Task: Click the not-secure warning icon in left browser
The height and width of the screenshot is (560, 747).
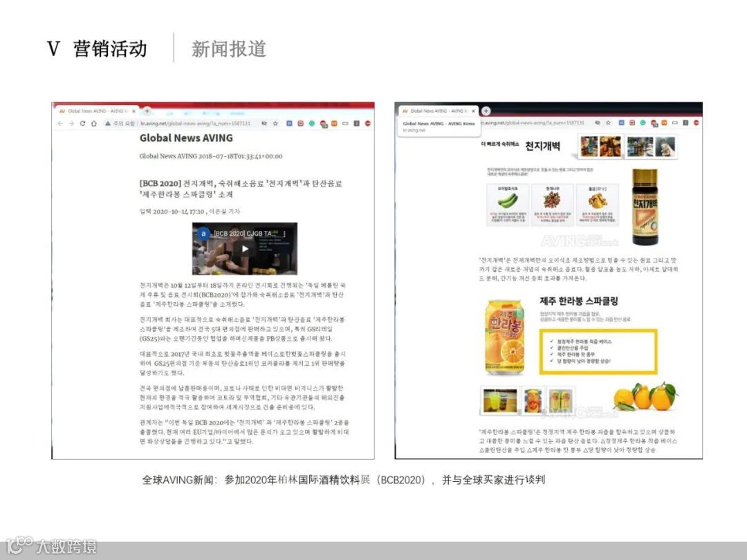Action: (x=108, y=123)
